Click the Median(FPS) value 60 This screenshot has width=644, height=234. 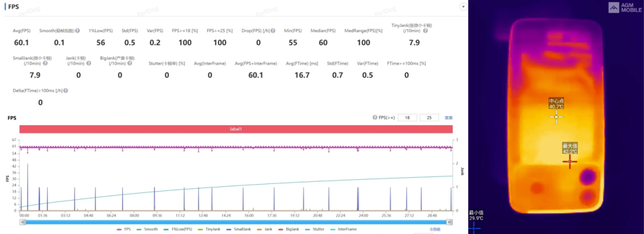coord(323,42)
